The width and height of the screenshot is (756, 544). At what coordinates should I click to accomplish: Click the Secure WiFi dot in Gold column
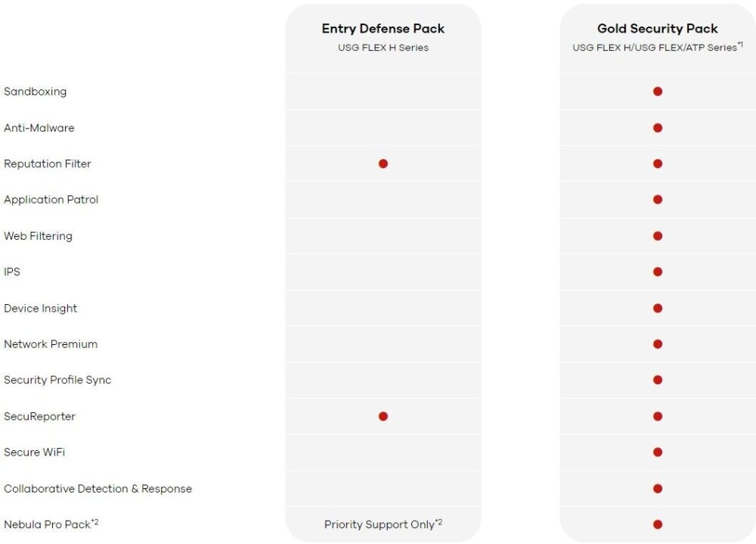click(657, 452)
